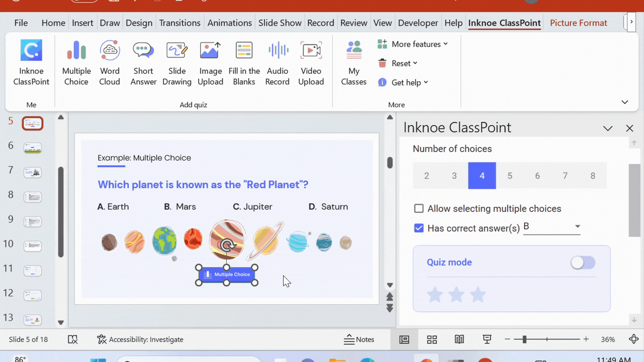Select the Video Upload tool
This screenshot has height=362, width=644.
pyautogui.click(x=311, y=62)
